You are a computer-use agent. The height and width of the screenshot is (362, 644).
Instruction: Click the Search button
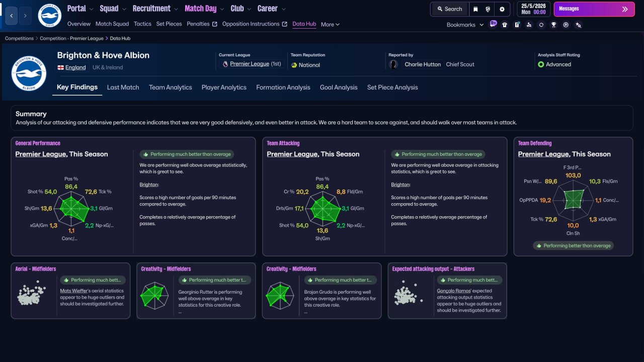449,9
